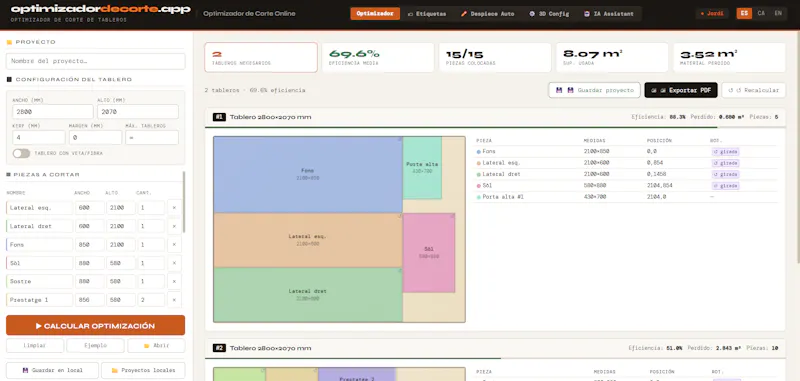Image resolution: width=800 pixels, height=381 pixels.
Task: Click the Tablero #1 efficiency progress bar
Action: click(x=495, y=127)
